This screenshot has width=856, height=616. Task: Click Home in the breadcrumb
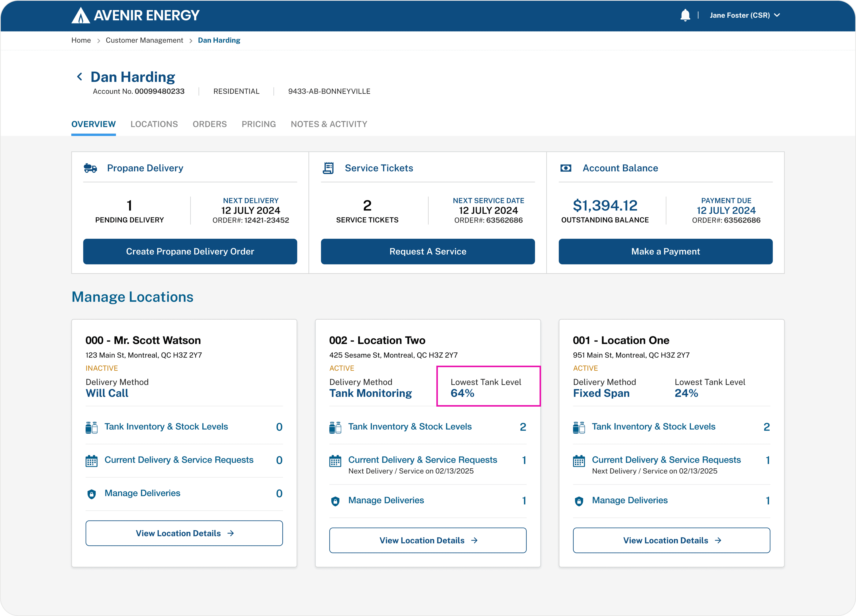coord(81,40)
